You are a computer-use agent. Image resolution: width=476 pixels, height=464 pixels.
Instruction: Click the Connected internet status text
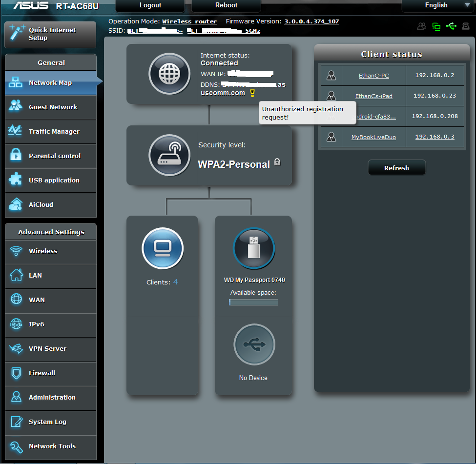coord(219,63)
